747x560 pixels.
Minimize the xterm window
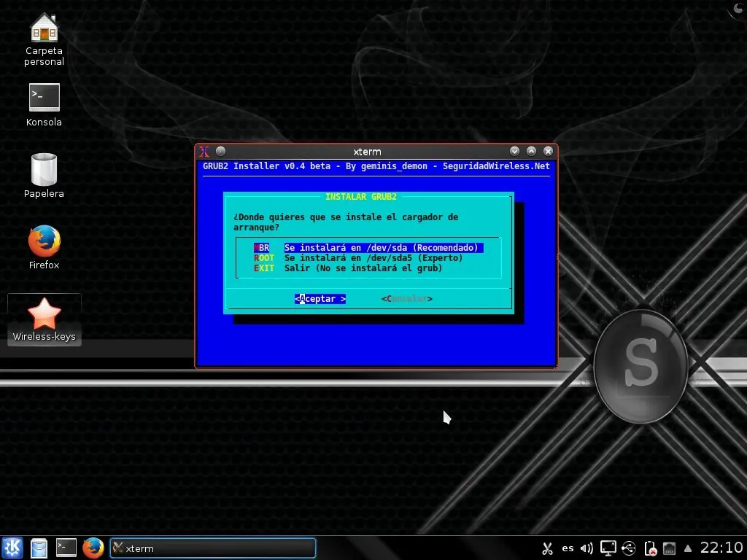514,152
